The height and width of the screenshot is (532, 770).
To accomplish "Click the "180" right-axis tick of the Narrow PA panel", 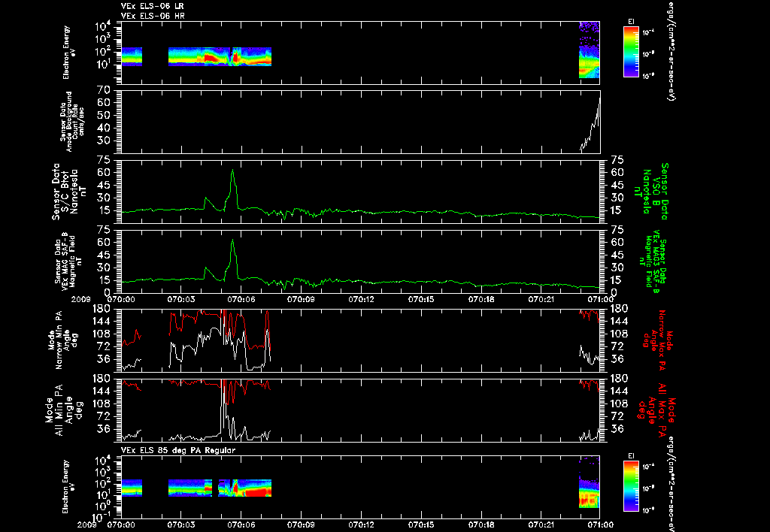I will [x=618, y=308].
